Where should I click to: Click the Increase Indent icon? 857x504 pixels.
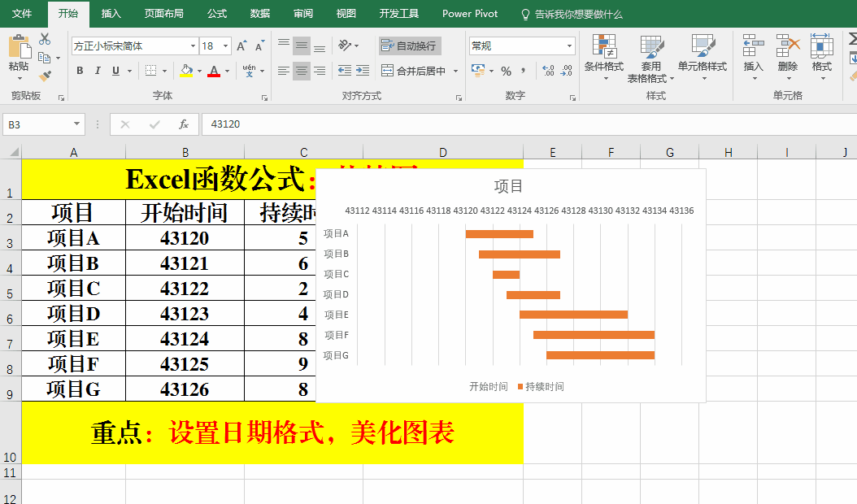[363, 71]
